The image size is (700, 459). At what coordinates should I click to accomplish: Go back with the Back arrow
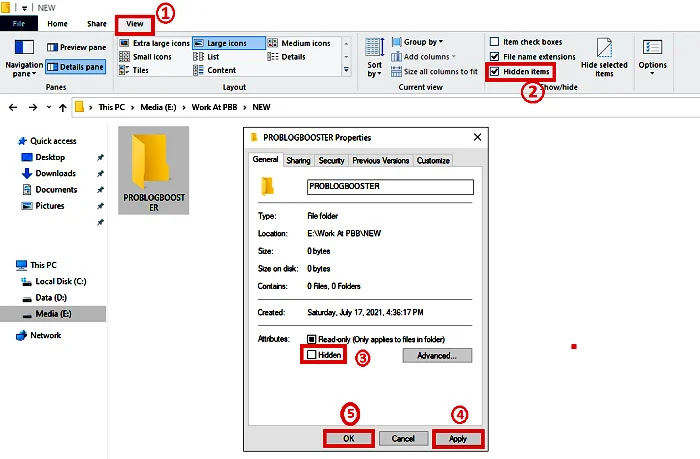(13, 107)
